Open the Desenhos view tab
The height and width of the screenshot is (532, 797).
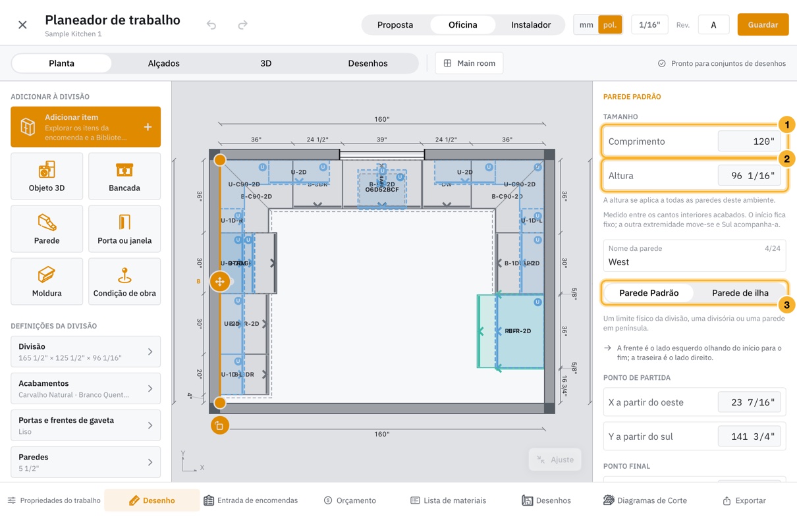click(x=368, y=63)
